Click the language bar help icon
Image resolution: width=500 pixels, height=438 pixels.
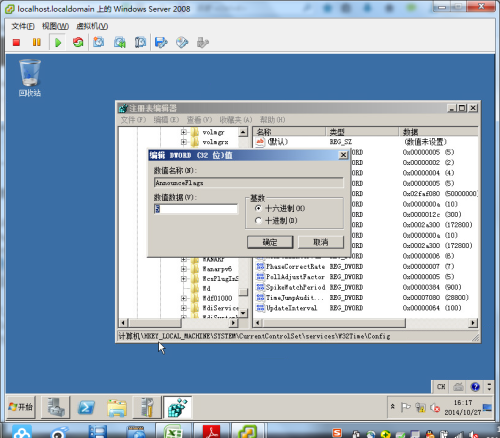[475, 387]
